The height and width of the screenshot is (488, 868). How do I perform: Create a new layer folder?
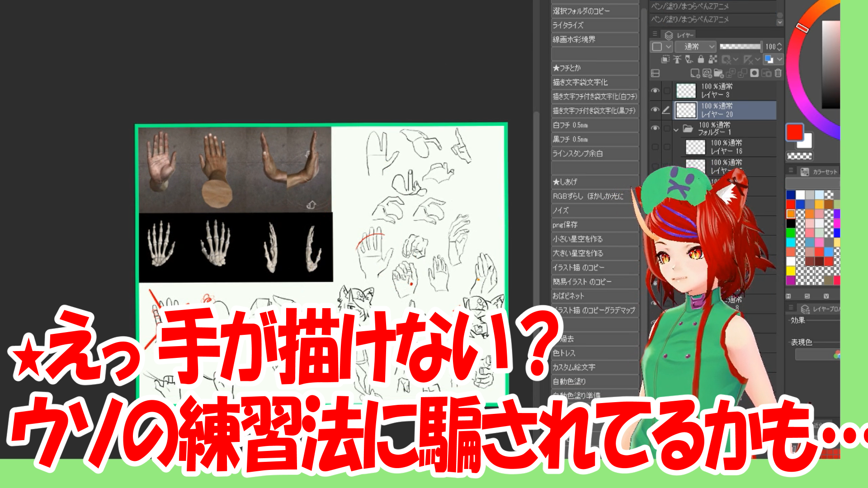pyautogui.click(x=718, y=73)
